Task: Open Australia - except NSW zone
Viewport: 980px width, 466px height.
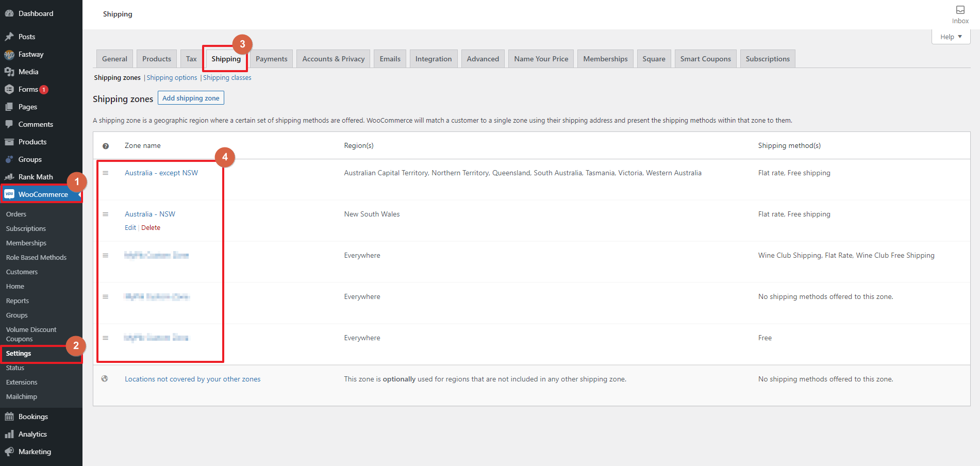Action: click(x=161, y=173)
